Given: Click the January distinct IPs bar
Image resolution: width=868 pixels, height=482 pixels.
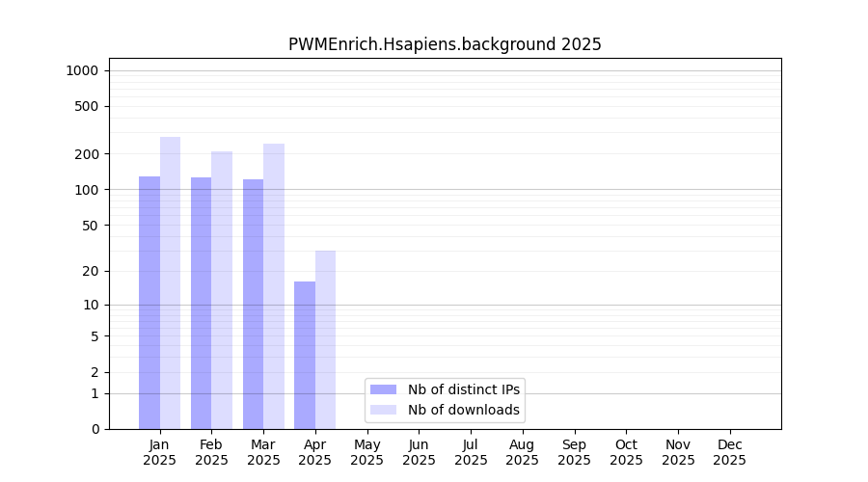Looking at the screenshot, I should point(149,303).
